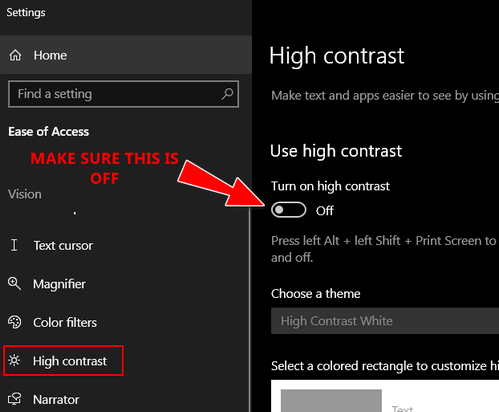Open the Home settings page
Viewport: 499px width, 412px height.
[x=126, y=55]
